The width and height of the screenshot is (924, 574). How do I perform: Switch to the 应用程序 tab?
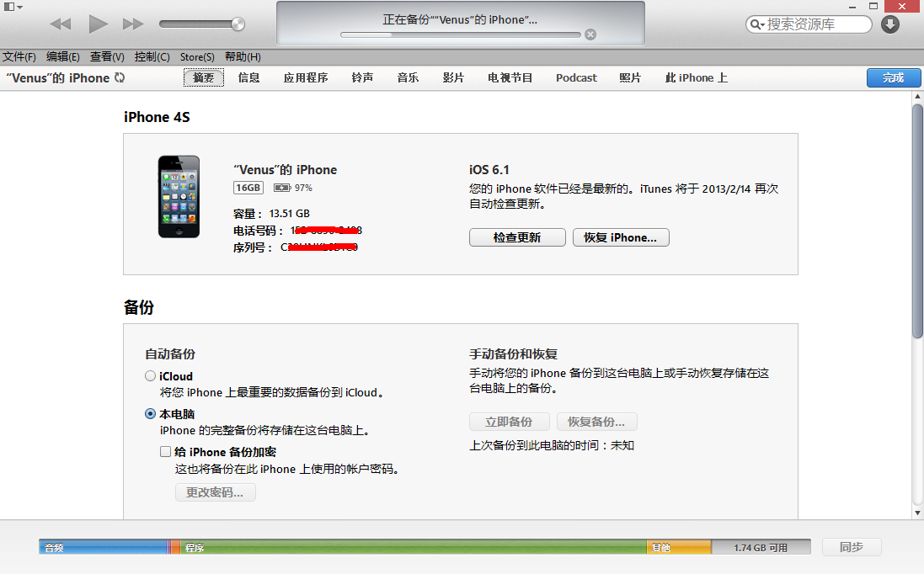click(305, 77)
